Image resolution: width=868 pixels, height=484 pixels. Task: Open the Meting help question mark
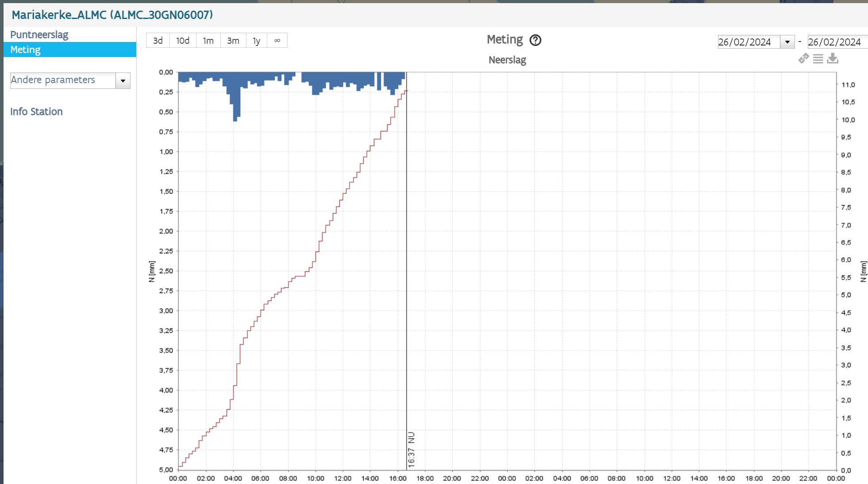[535, 40]
